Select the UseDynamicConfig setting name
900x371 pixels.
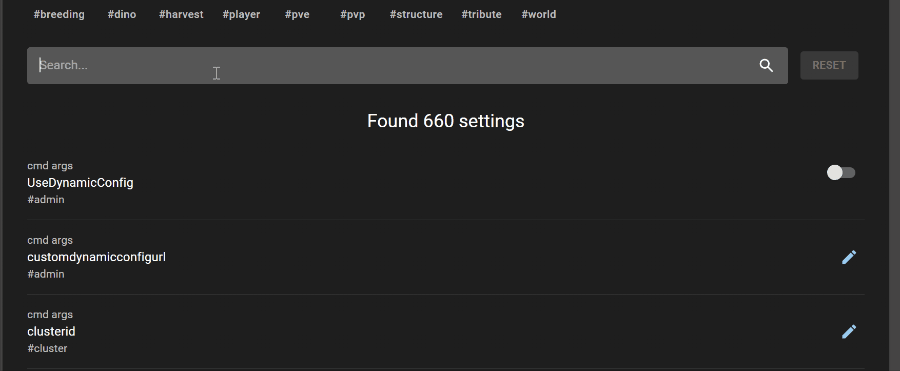80,183
